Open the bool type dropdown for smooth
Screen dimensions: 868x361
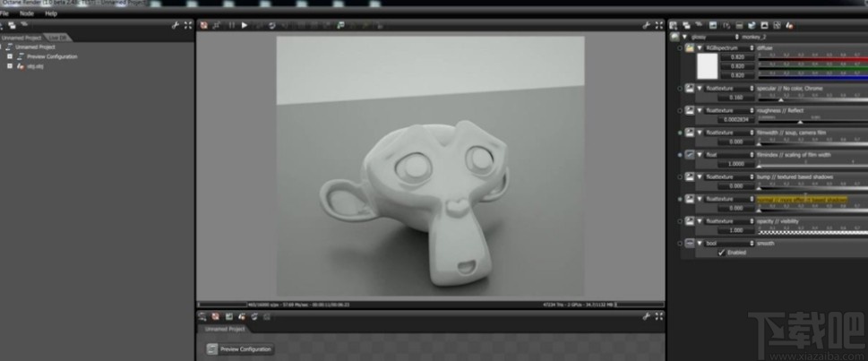[x=729, y=244]
